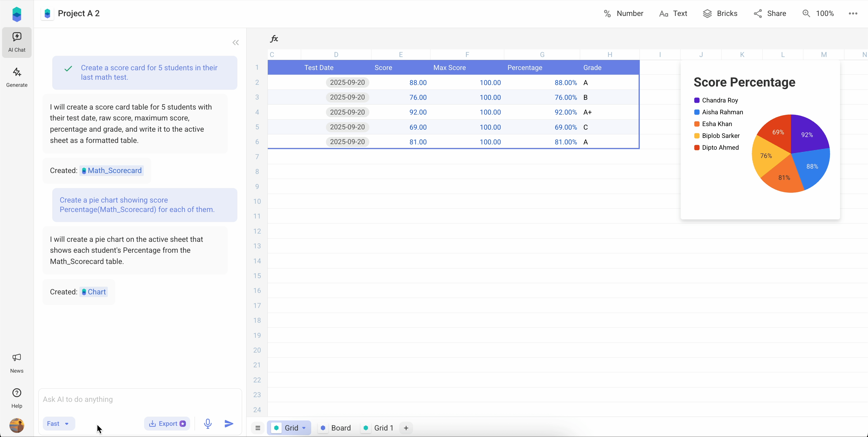Open the sheet list hamburger menu

coord(258,428)
